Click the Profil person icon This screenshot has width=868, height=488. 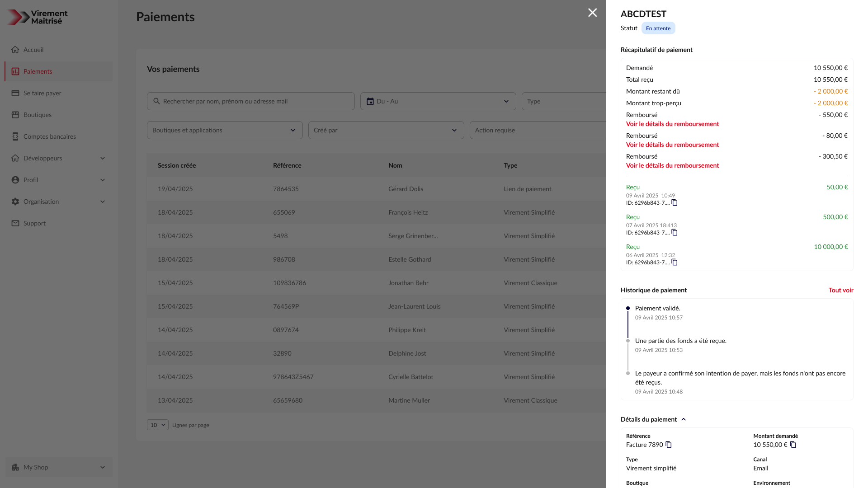coord(16,180)
